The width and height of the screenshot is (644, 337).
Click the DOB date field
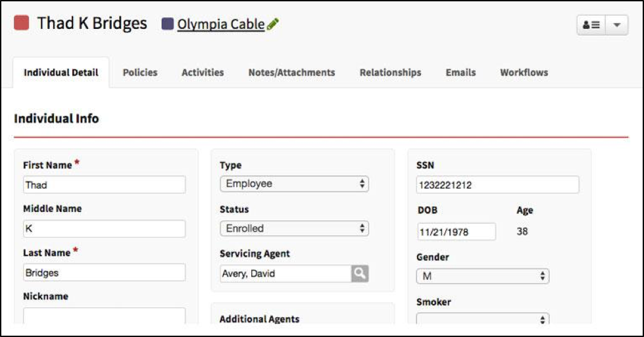pyautogui.click(x=457, y=232)
